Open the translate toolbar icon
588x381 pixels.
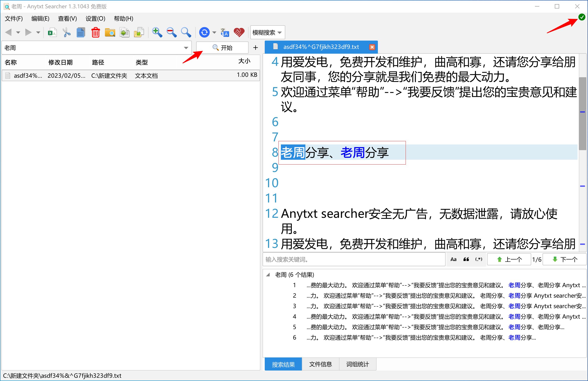[x=224, y=32]
